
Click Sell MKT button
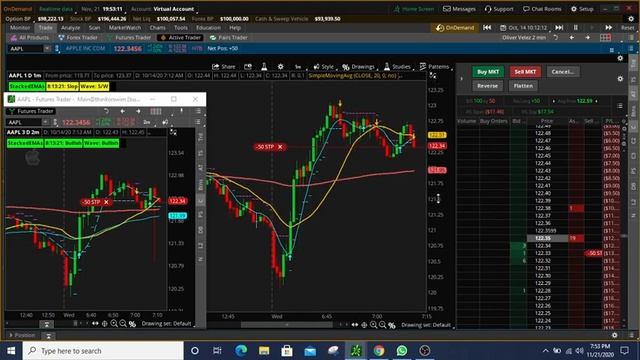pos(525,72)
